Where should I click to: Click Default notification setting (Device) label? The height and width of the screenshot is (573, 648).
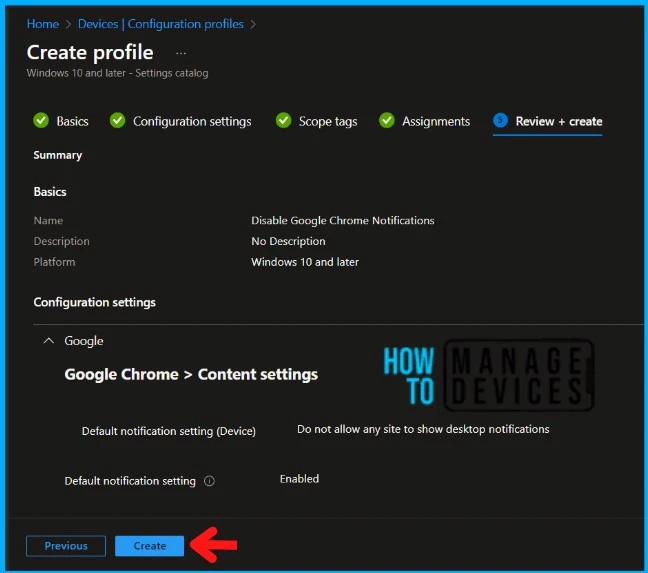(x=169, y=431)
